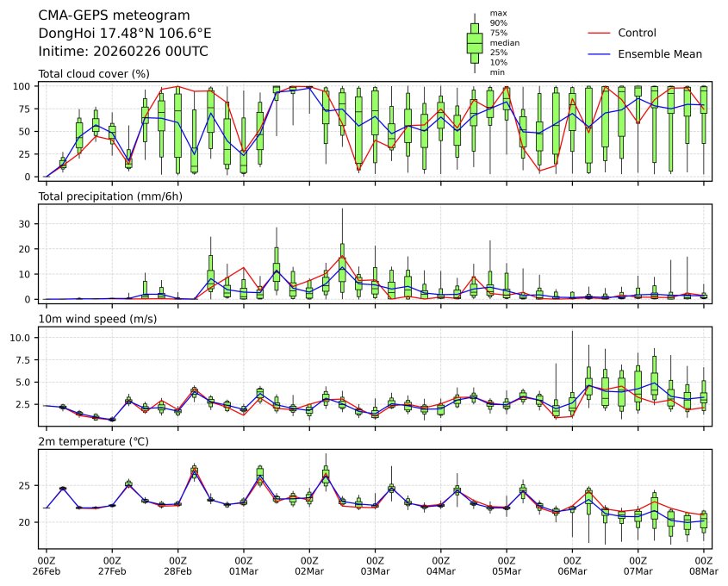This screenshot has width=728, height=586.
Task: Click the max label in the legend
Action: (x=497, y=13)
